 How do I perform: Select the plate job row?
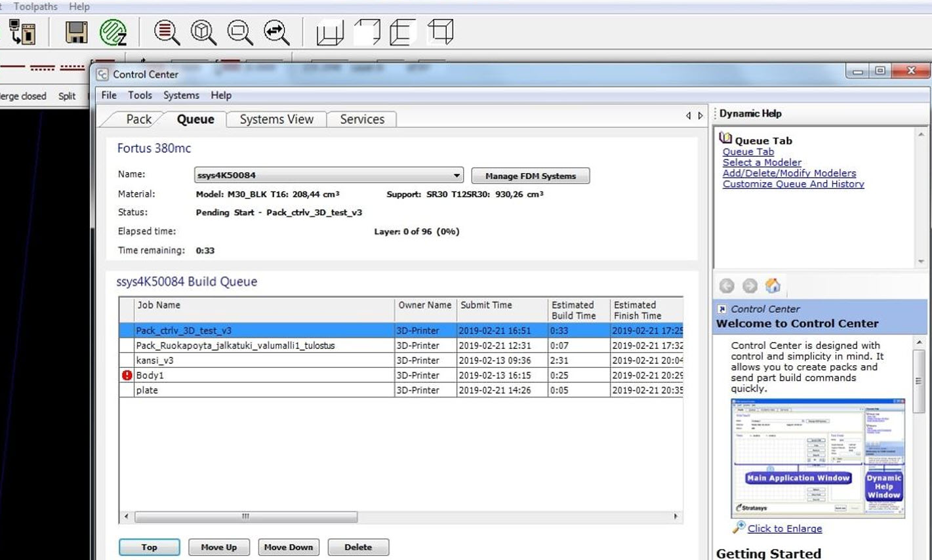click(401, 390)
